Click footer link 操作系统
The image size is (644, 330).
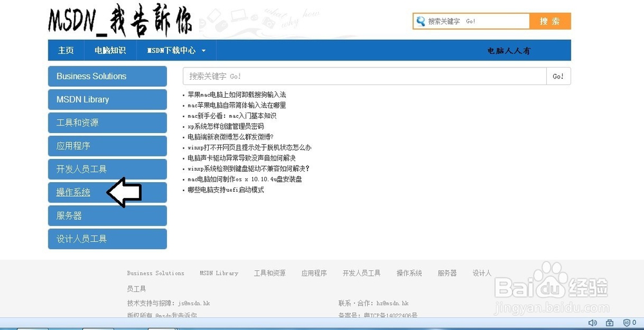409,273
